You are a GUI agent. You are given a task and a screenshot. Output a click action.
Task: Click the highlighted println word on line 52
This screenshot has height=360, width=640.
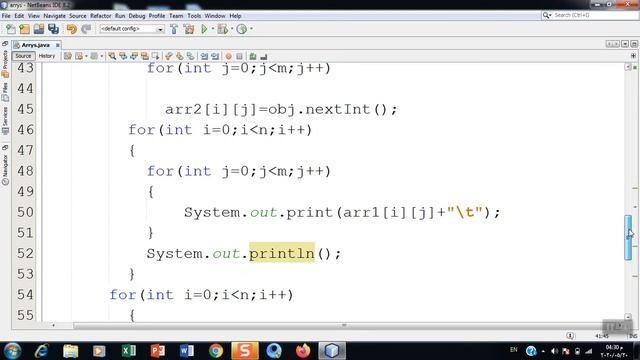pos(282,253)
